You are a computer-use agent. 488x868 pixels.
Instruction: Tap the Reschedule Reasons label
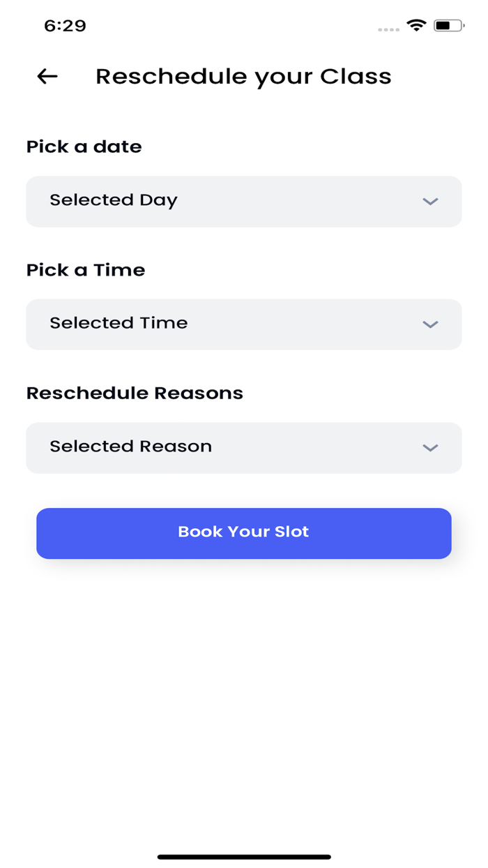135,393
